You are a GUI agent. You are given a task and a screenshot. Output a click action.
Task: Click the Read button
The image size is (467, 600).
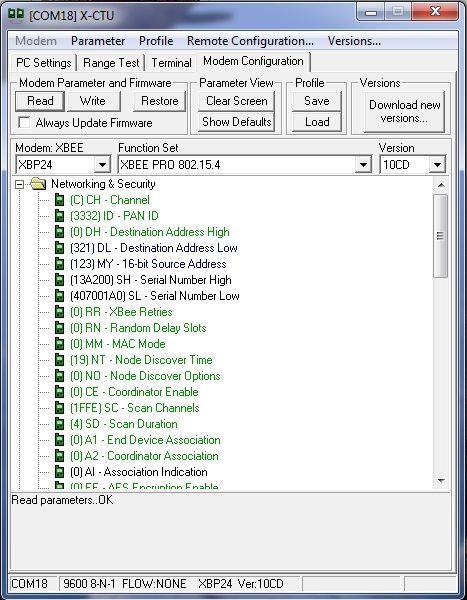coord(40,101)
